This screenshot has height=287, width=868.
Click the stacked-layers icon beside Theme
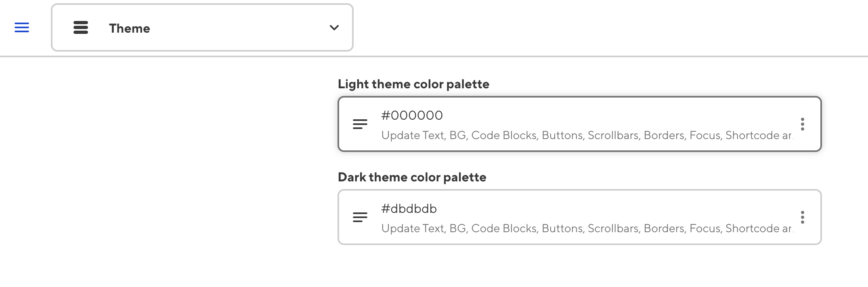pyautogui.click(x=81, y=28)
